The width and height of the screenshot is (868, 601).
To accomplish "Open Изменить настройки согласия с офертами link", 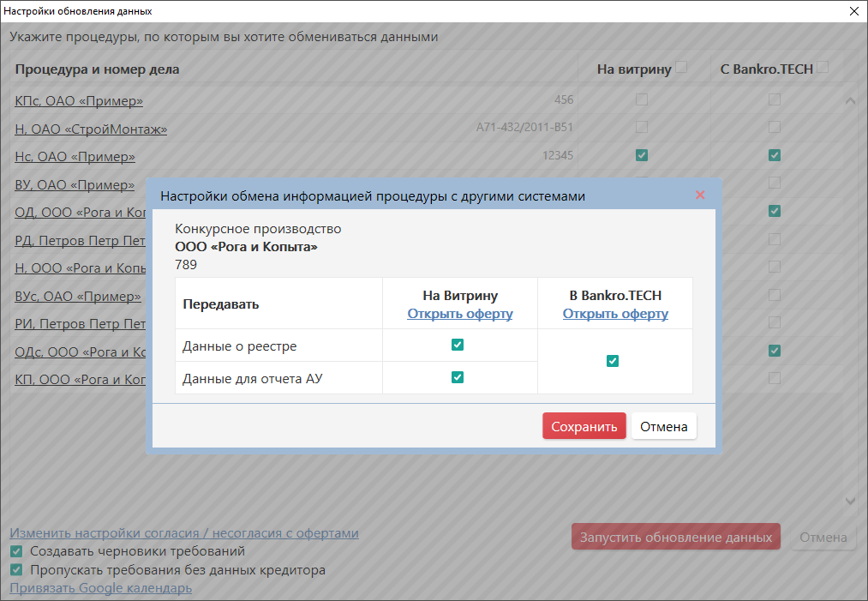I will (x=183, y=533).
